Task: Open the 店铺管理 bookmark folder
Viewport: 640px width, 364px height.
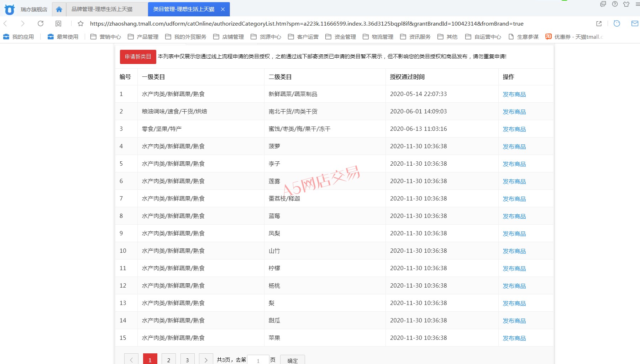Action: (229, 37)
